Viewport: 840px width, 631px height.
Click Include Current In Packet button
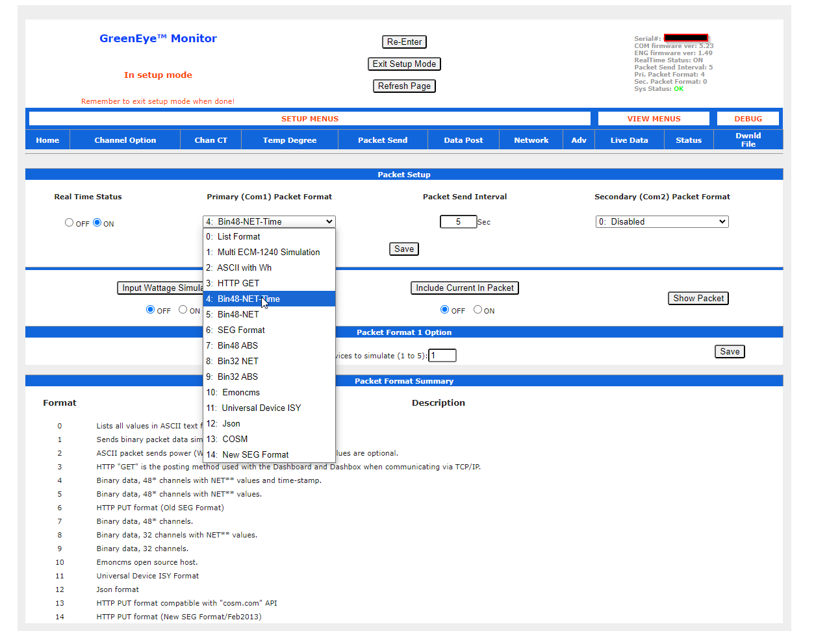pyautogui.click(x=465, y=288)
